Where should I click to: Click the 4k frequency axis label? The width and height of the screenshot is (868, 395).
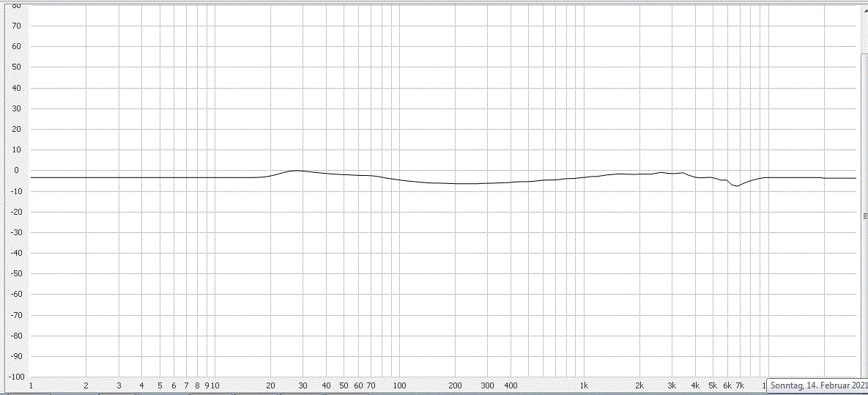(x=695, y=385)
